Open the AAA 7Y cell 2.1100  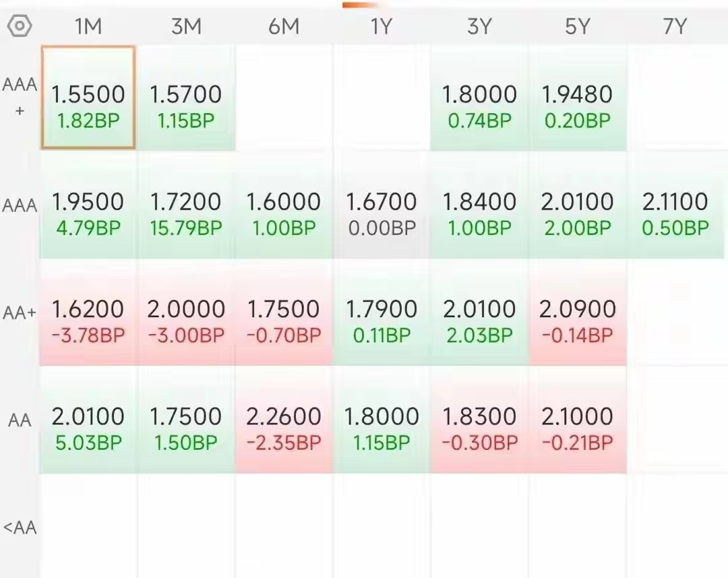(x=675, y=205)
